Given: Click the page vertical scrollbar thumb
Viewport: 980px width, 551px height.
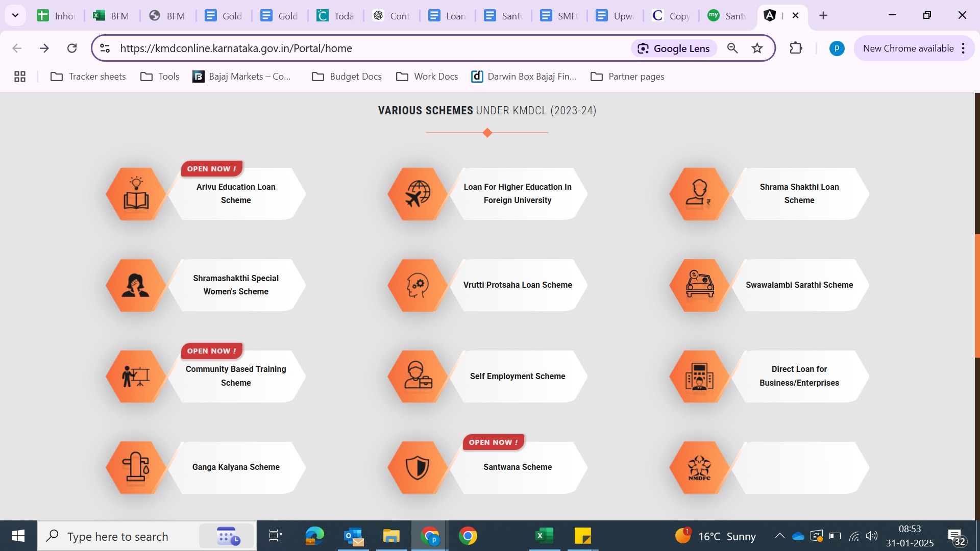Looking at the screenshot, I should coord(977,296).
